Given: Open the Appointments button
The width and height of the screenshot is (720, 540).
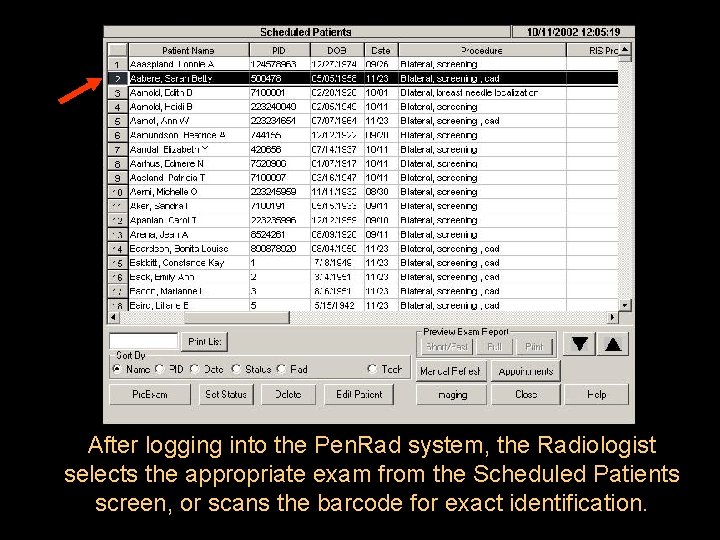Looking at the screenshot, I should click(526, 371).
